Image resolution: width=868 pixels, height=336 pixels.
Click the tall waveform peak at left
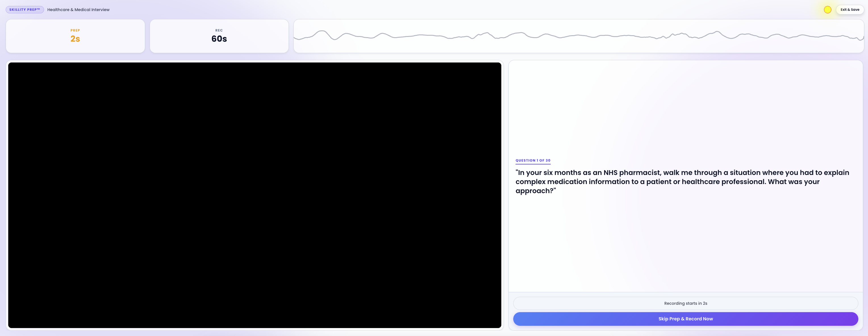point(322,31)
